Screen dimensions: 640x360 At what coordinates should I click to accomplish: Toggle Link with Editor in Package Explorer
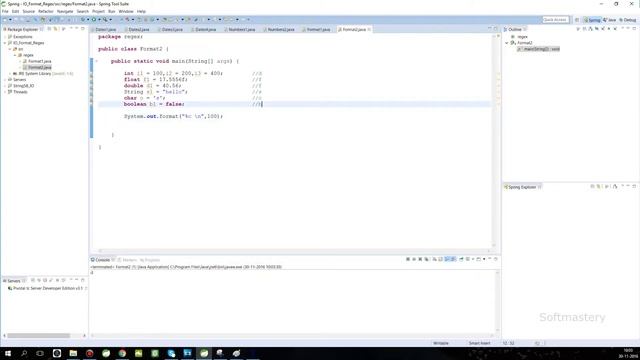point(56,29)
